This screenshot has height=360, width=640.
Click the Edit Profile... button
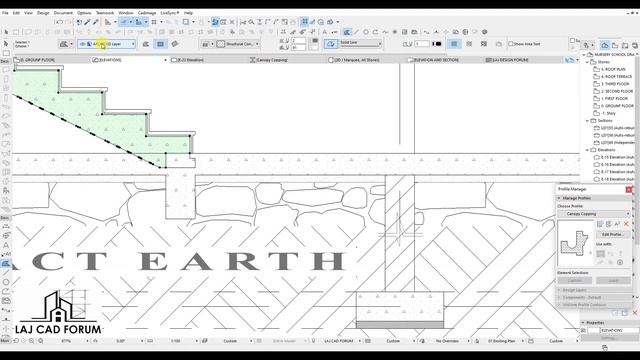(613, 235)
